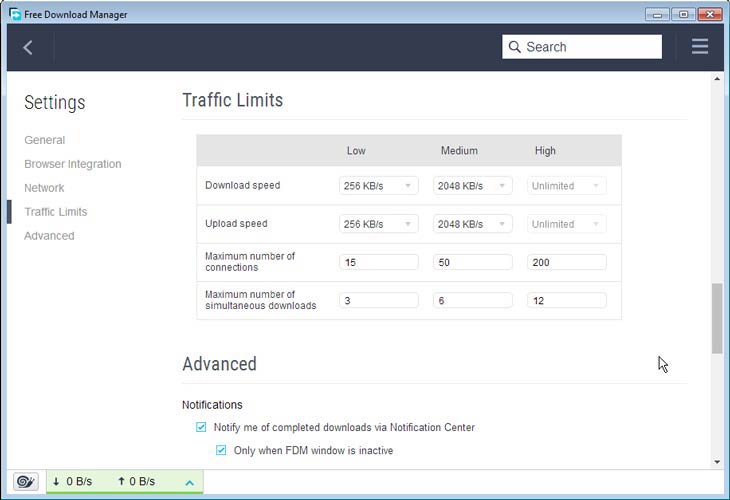
Task: Click the Notifications subheading
Action: pos(212,405)
